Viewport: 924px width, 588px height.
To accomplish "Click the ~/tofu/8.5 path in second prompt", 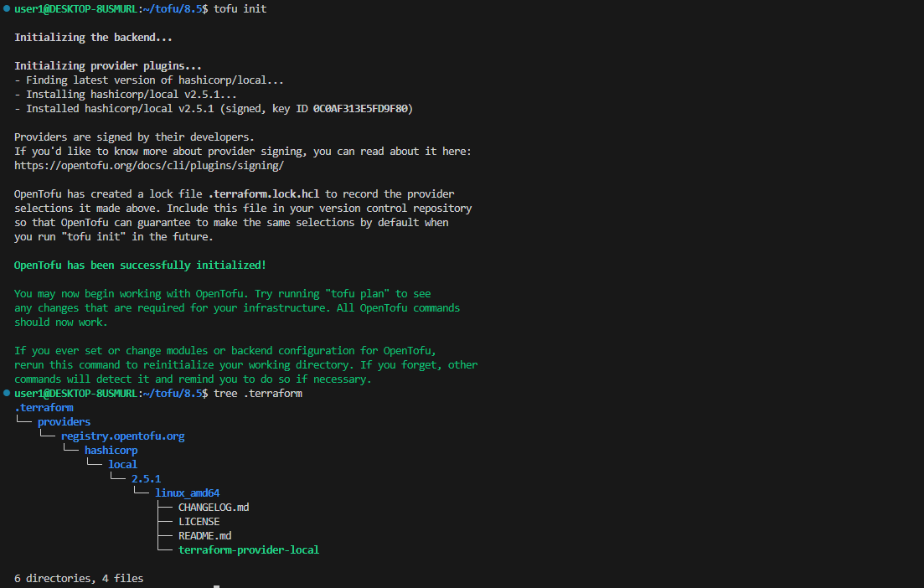I will pyautogui.click(x=173, y=393).
